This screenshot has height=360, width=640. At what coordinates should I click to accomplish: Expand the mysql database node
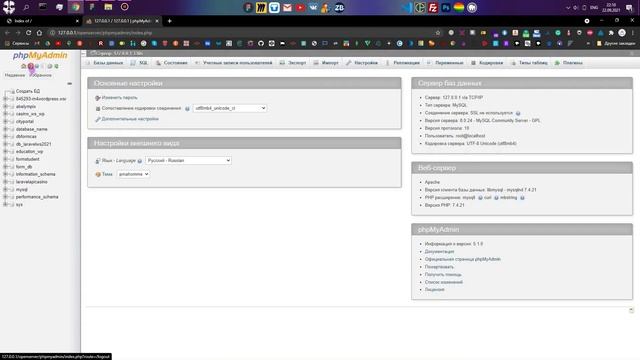[x=5, y=189]
